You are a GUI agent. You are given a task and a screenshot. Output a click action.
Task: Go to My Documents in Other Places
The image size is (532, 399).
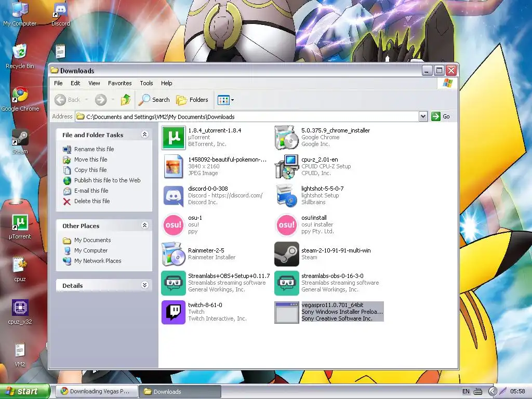coord(92,240)
